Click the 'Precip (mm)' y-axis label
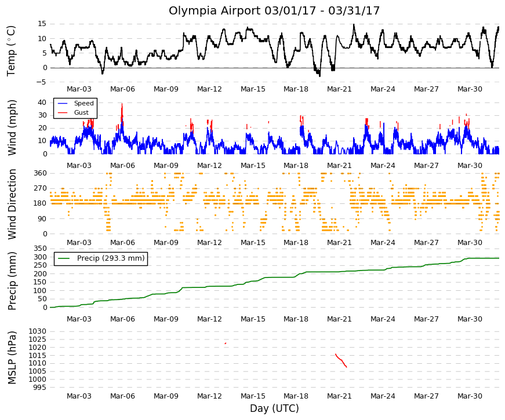This screenshot has height=420, width=505. 12,281
